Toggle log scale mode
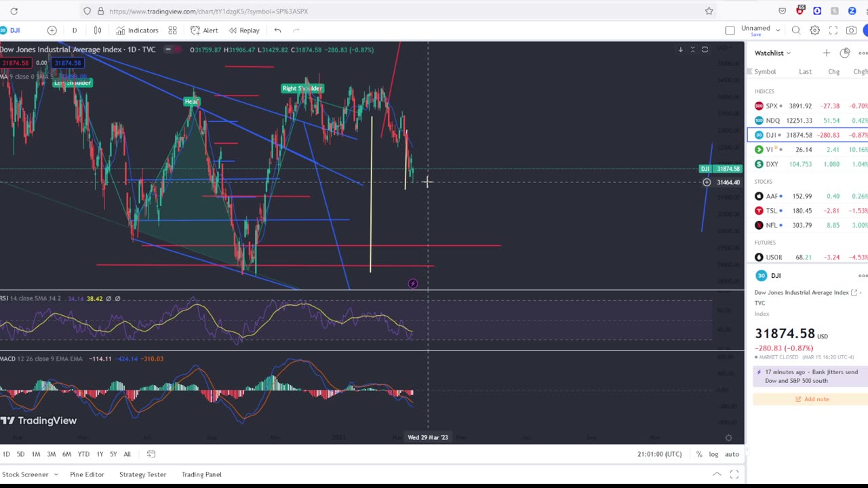This screenshot has height=488, width=868. point(713,454)
